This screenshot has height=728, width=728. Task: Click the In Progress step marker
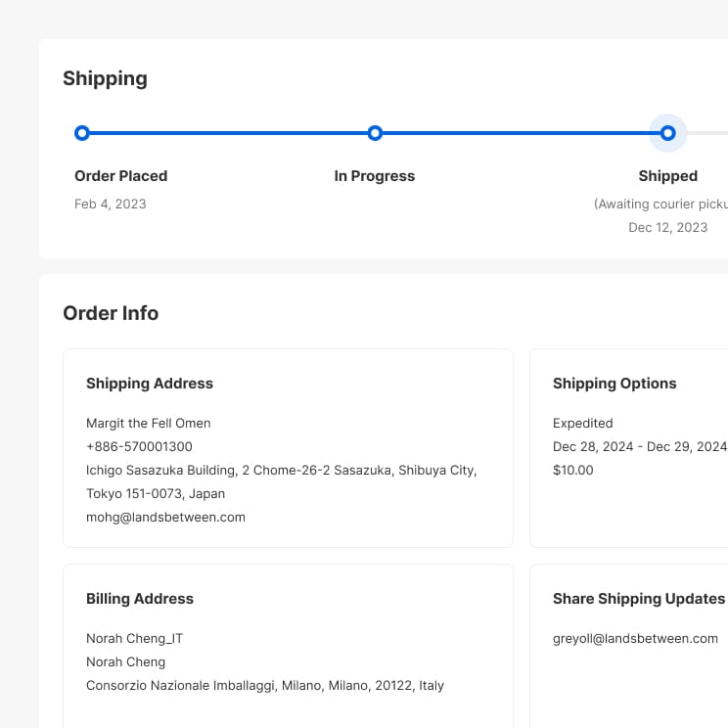[x=375, y=133]
